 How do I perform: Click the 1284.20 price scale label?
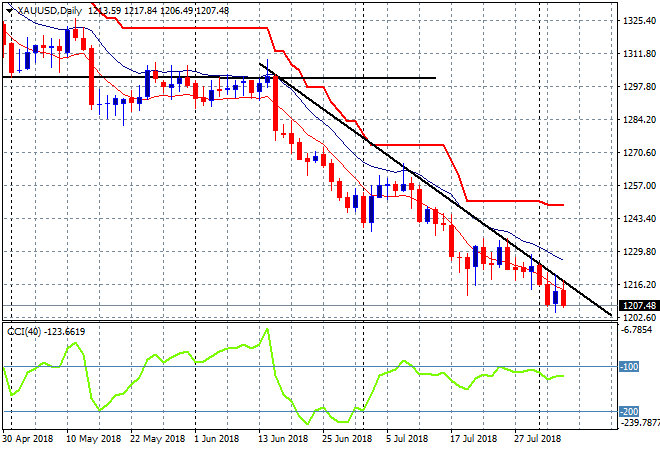click(x=639, y=120)
